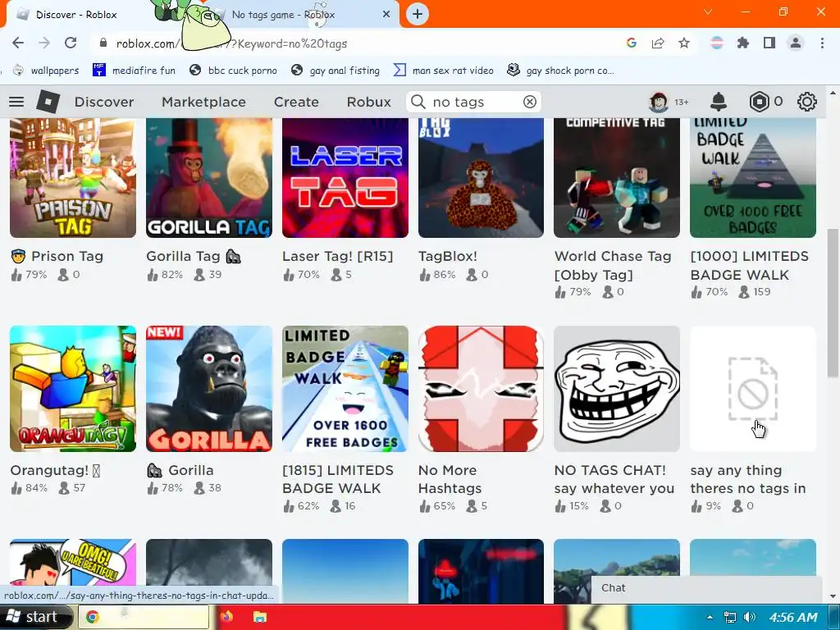Switch to Discover - Roblox tab

pos(76,15)
